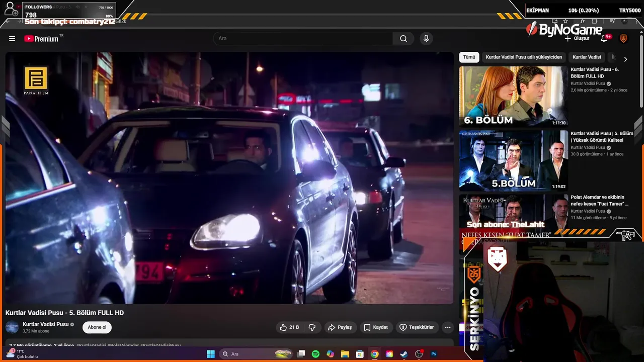Open the 6. BÖLÜM video thumbnail

click(x=513, y=97)
